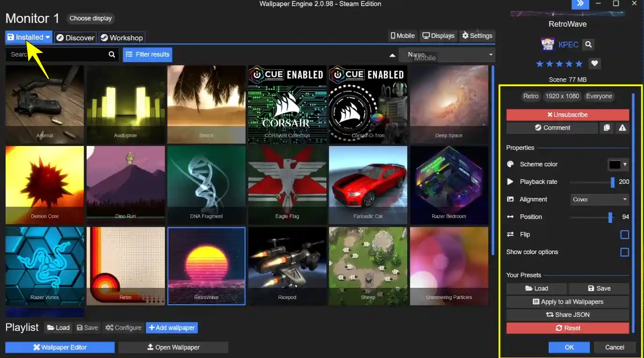The width and height of the screenshot is (644, 358).
Task: Select the Demon Core wallpaper
Action: click(x=45, y=185)
